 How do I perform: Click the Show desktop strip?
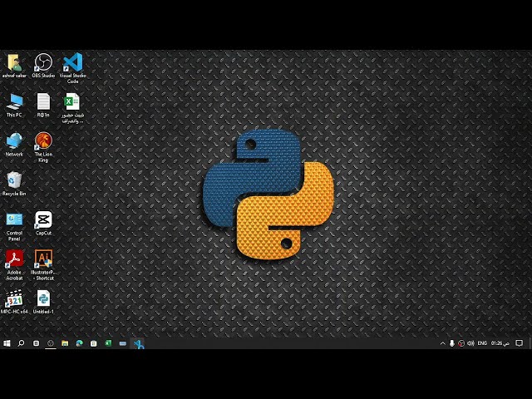click(530, 343)
